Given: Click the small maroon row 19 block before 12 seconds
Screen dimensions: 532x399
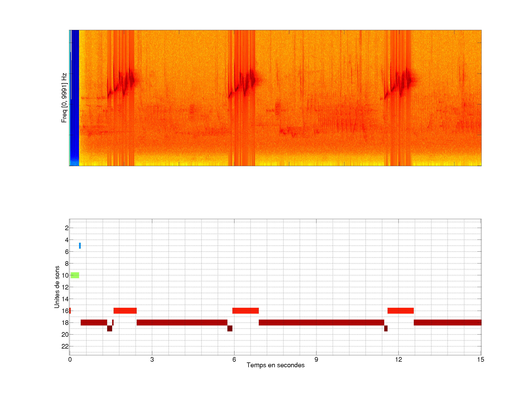Looking at the screenshot, I should [x=386, y=328].
